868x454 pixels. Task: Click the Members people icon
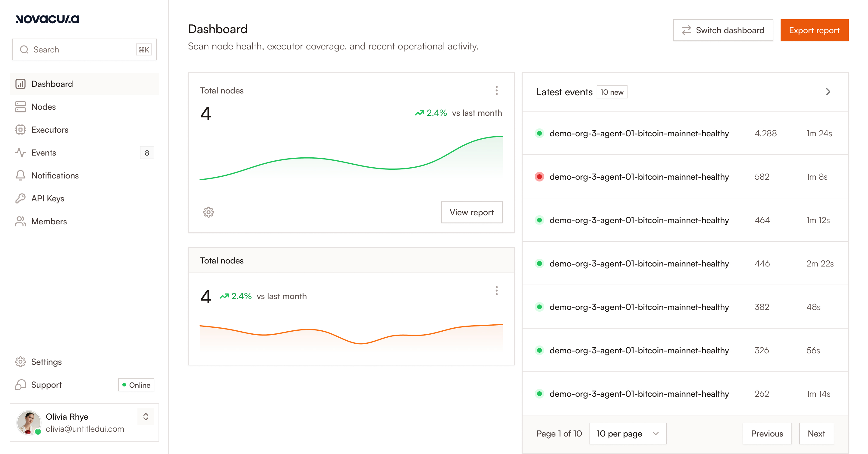pyautogui.click(x=20, y=222)
